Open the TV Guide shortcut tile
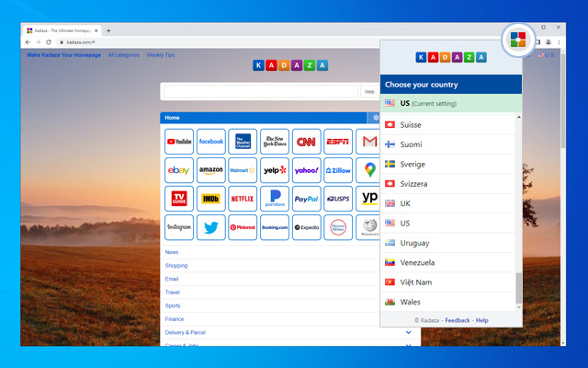This screenshot has width=588, height=368. 179,199
